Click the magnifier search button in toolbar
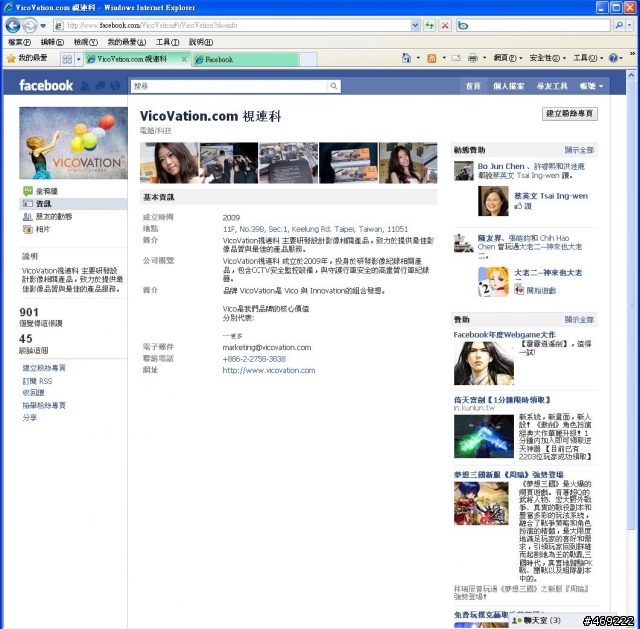The height and width of the screenshot is (629, 640). (619, 25)
